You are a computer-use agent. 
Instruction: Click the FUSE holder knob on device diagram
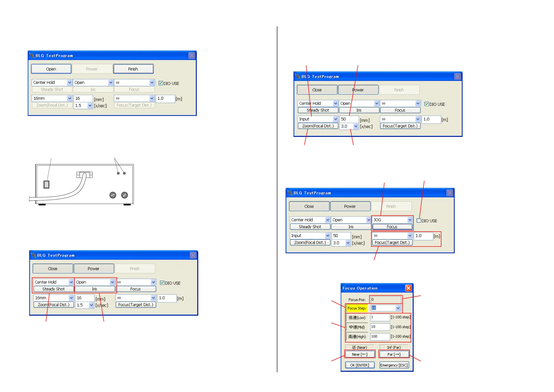pyautogui.click(x=113, y=195)
